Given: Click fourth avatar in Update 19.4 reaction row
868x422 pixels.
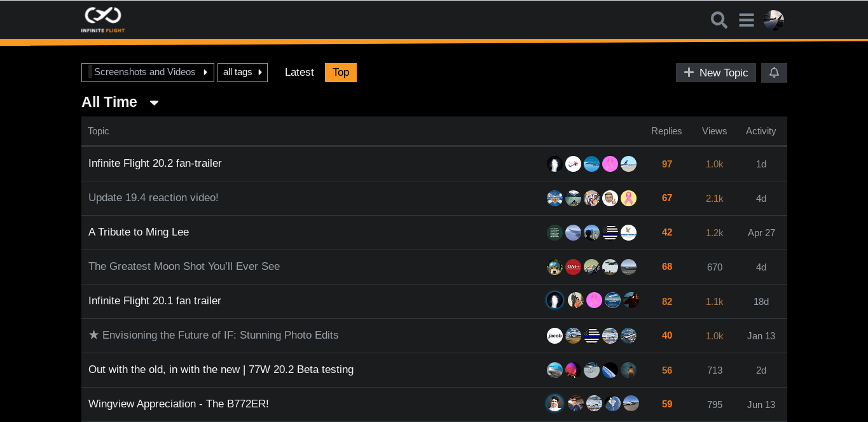Looking at the screenshot, I should click(x=610, y=199).
